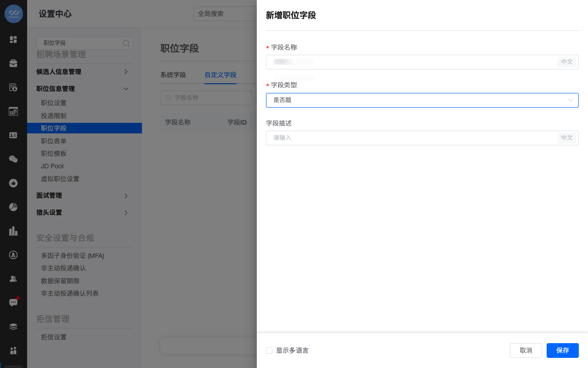The image size is (588, 368).
Task: Click the magnifier in 字段名称 filter box
Action: click(168, 98)
